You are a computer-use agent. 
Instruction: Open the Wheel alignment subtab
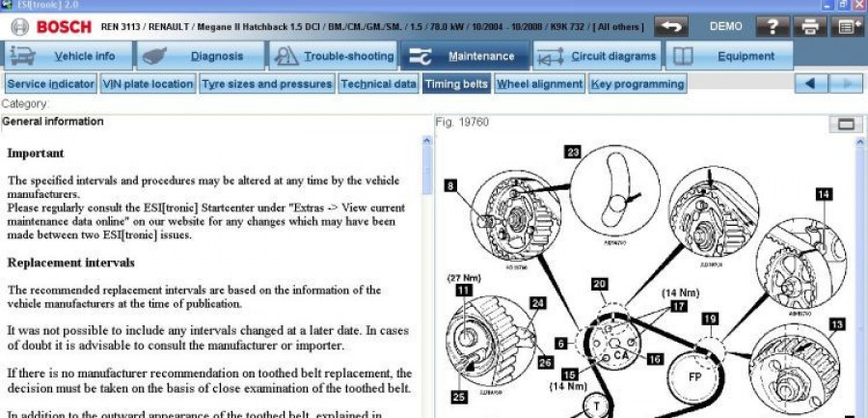pos(540,84)
